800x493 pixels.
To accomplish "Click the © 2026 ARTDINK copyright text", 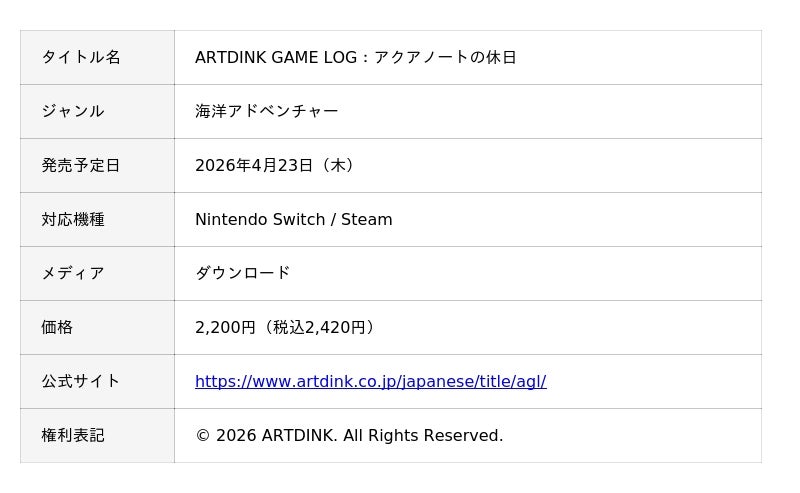I will [x=266, y=435].
